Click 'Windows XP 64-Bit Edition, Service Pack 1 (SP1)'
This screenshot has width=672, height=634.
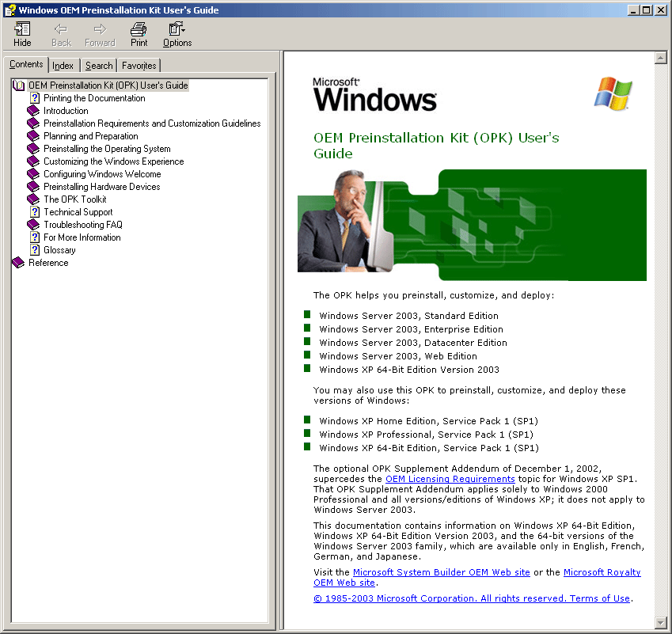pos(429,448)
